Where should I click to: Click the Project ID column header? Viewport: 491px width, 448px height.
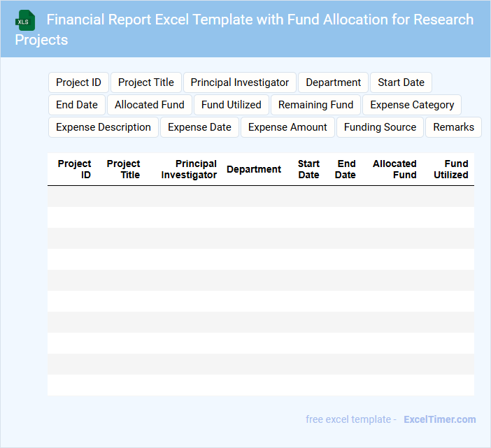tap(74, 169)
